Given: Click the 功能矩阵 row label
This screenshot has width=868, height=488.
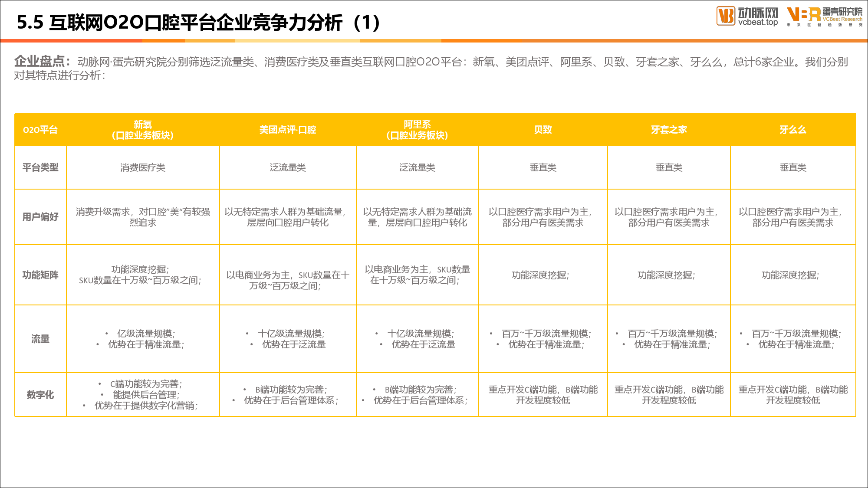Looking at the screenshot, I should tap(40, 275).
